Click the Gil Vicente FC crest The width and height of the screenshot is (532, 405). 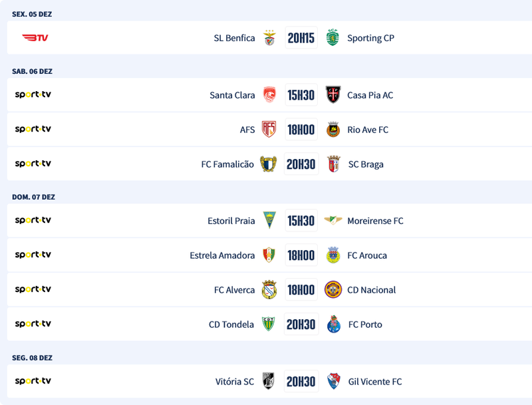tap(333, 382)
